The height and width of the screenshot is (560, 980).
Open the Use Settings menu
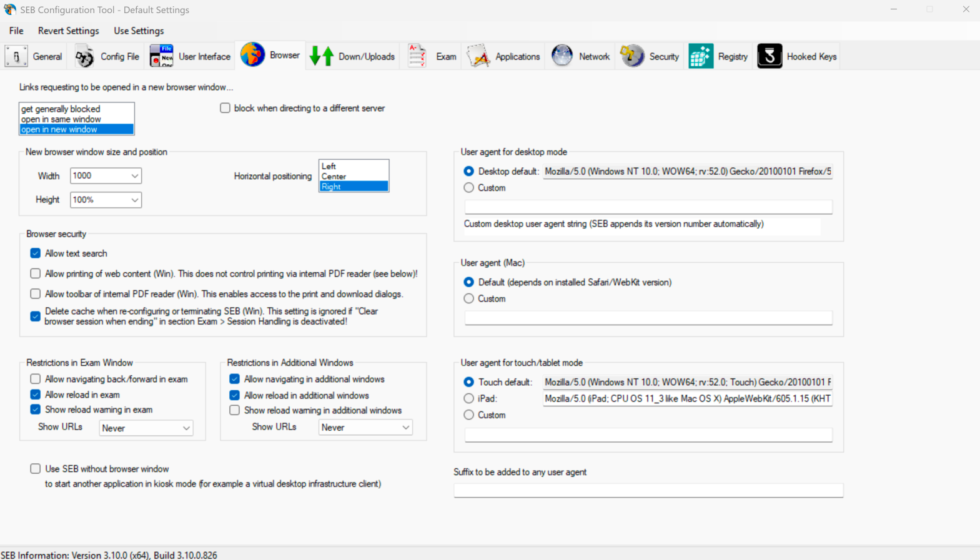coord(139,31)
